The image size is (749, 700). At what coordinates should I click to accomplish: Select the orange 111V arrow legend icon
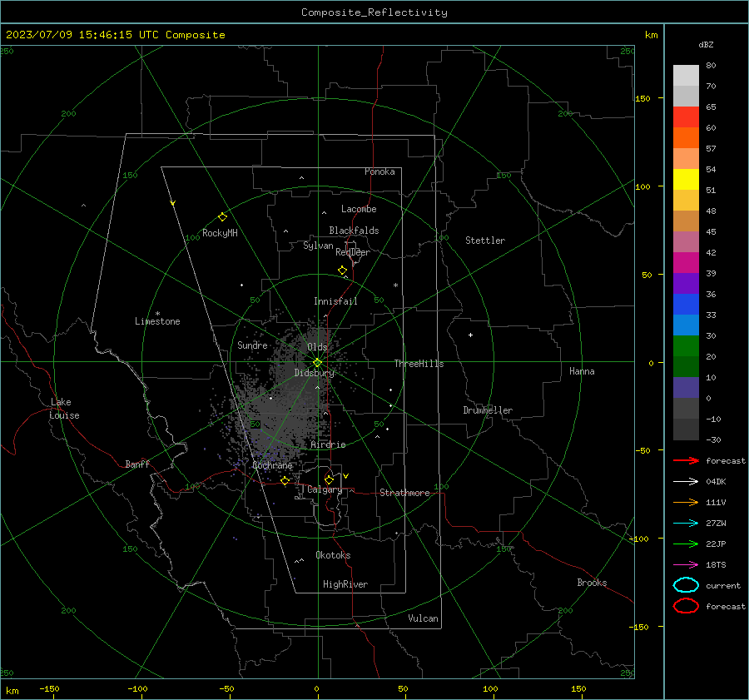(686, 502)
